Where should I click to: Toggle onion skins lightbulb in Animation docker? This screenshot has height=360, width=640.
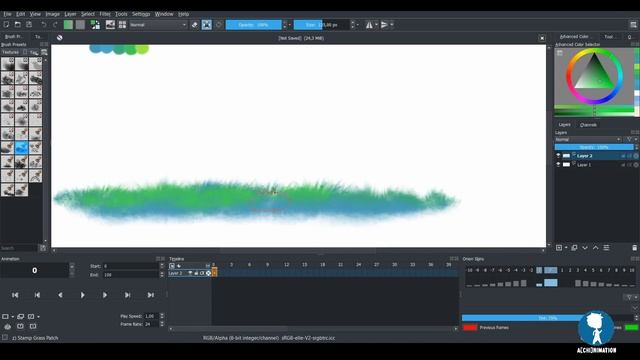7,327
